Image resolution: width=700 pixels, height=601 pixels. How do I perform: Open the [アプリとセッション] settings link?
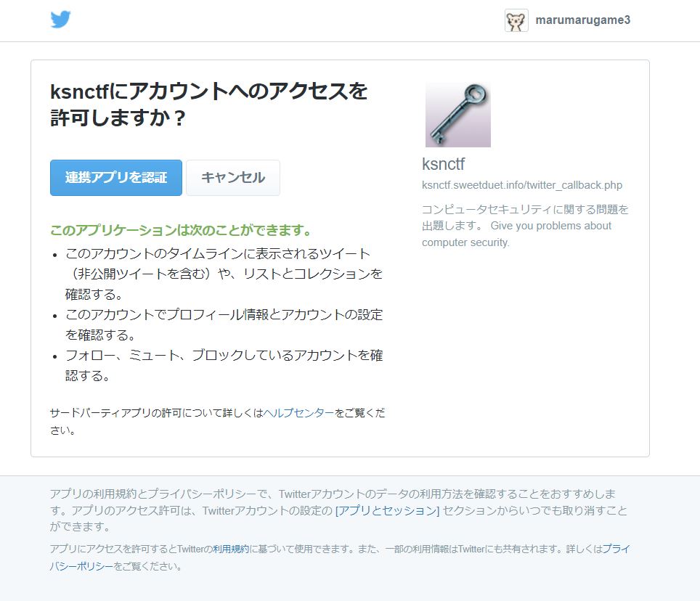[x=388, y=510]
